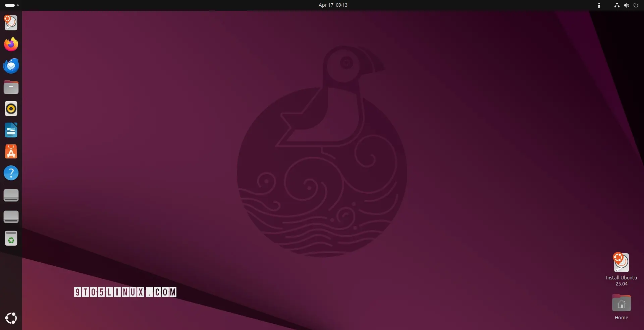Open the second mounted drive in dock

click(x=11, y=217)
